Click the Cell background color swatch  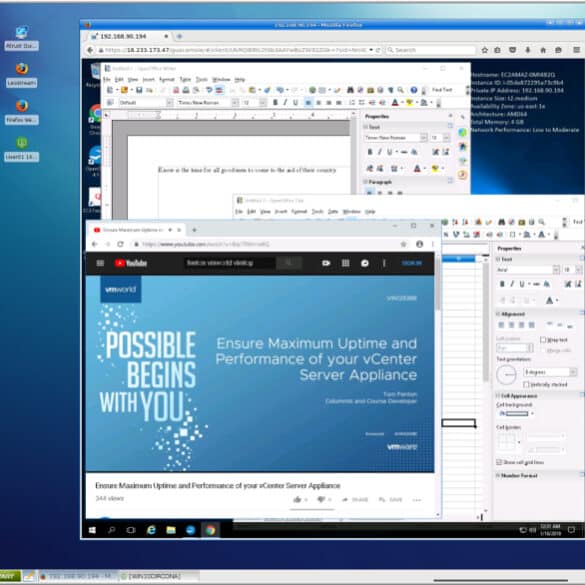click(517, 413)
